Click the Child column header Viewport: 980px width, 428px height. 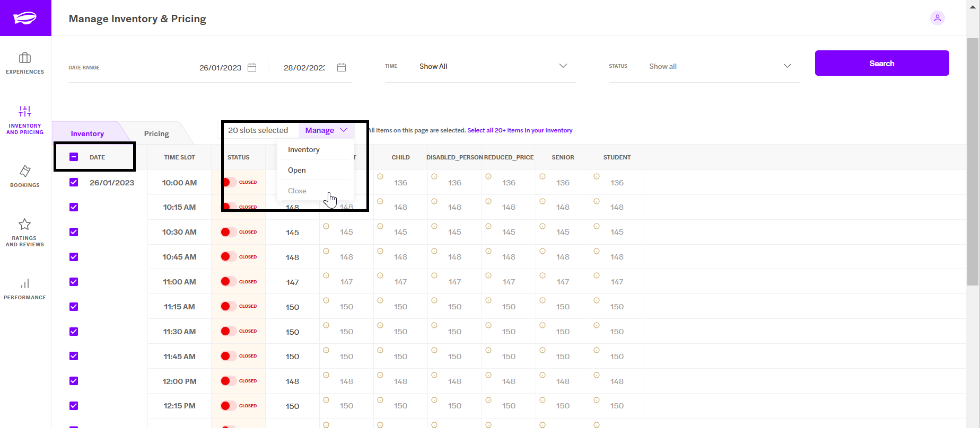[400, 157]
